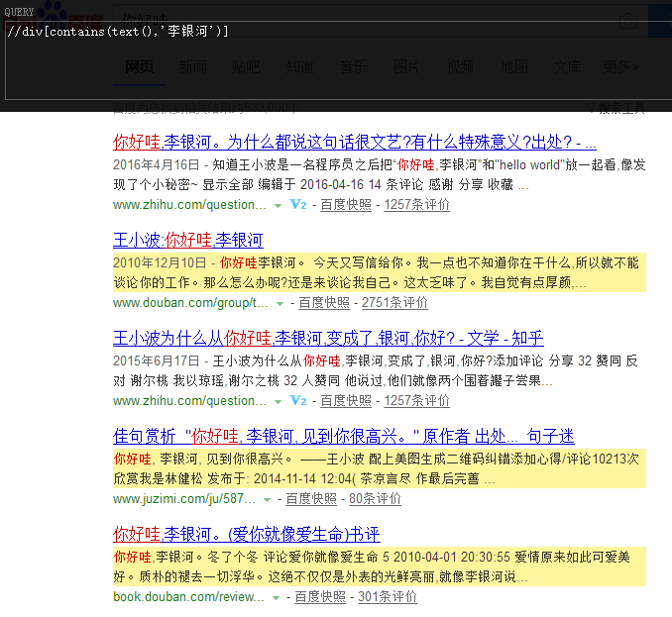Click the camera icon in search box
The image size is (672, 617).
[626, 22]
